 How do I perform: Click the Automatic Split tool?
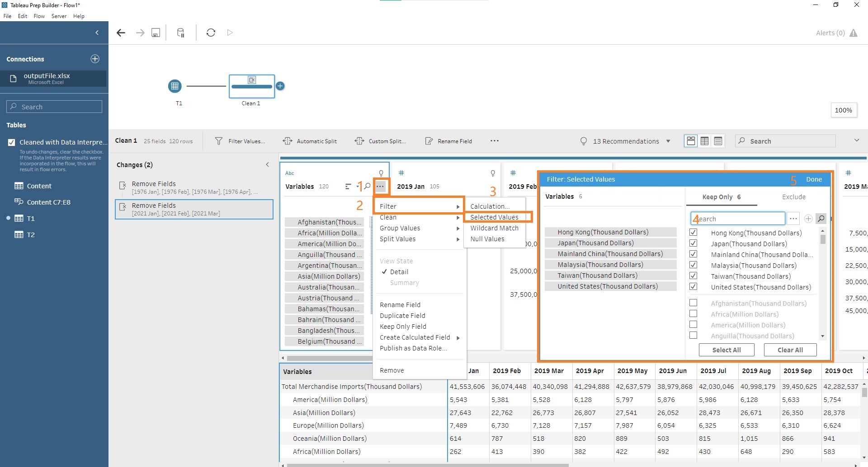point(310,141)
